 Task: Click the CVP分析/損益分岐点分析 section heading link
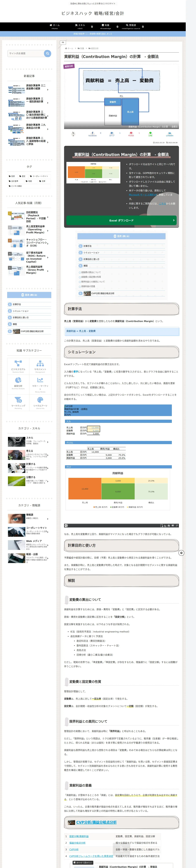click(x=96, y=823)
